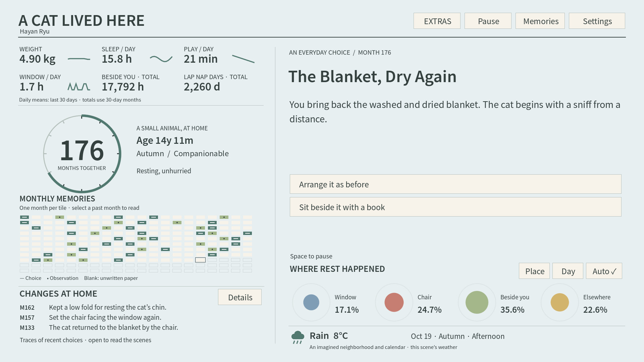Click the 'Oct 19 · Autumn · Afternoon' date

(458, 336)
